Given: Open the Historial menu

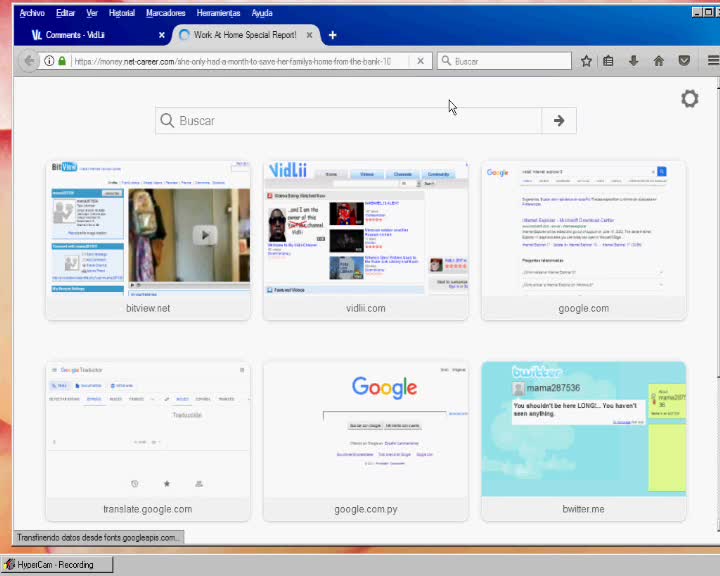Looking at the screenshot, I should coord(122,13).
